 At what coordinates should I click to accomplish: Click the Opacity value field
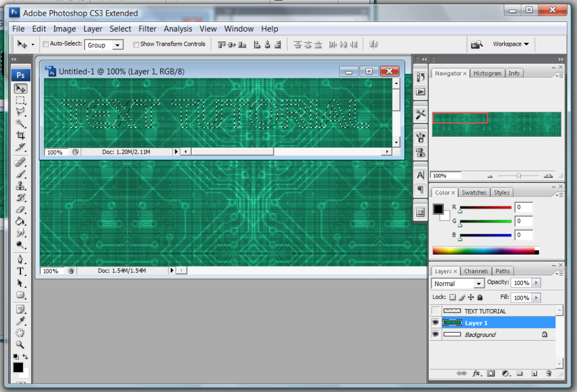pos(521,283)
